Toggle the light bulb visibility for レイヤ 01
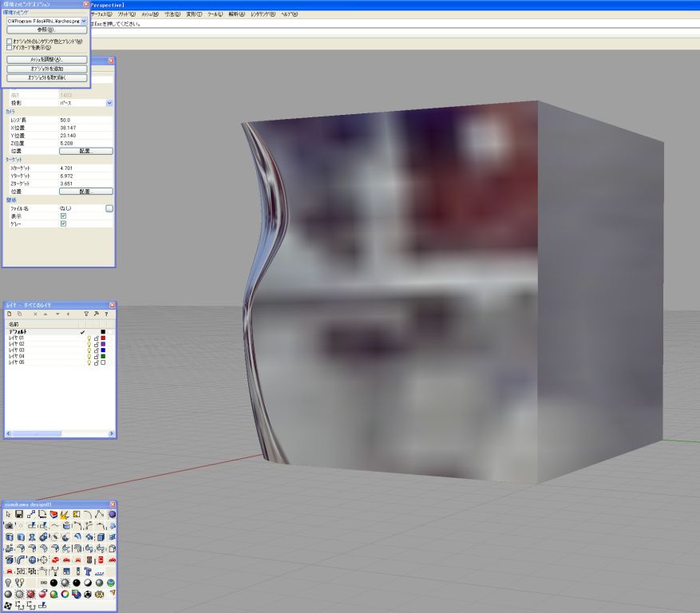The width and height of the screenshot is (700, 613). (89, 338)
